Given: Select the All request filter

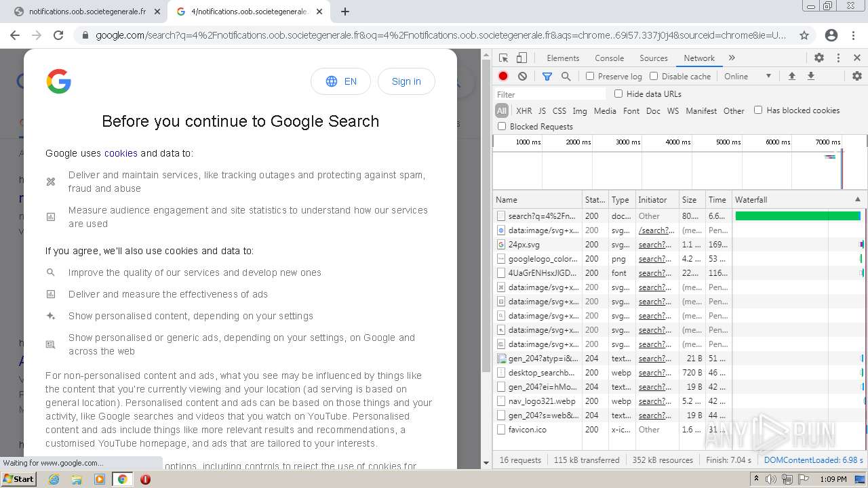Looking at the screenshot, I should 501,111.
